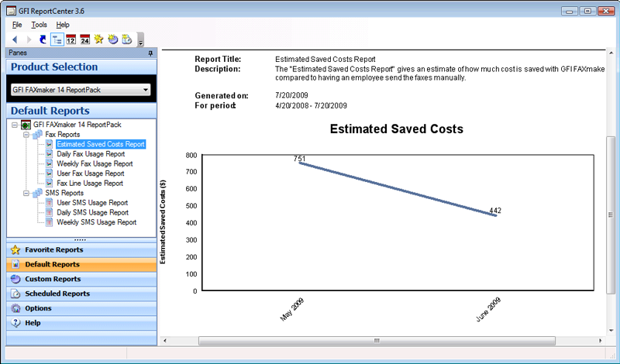The width and height of the screenshot is (620, 364).
Task: Click the new favorite star toolbar icon
Action: click(99, 39)
